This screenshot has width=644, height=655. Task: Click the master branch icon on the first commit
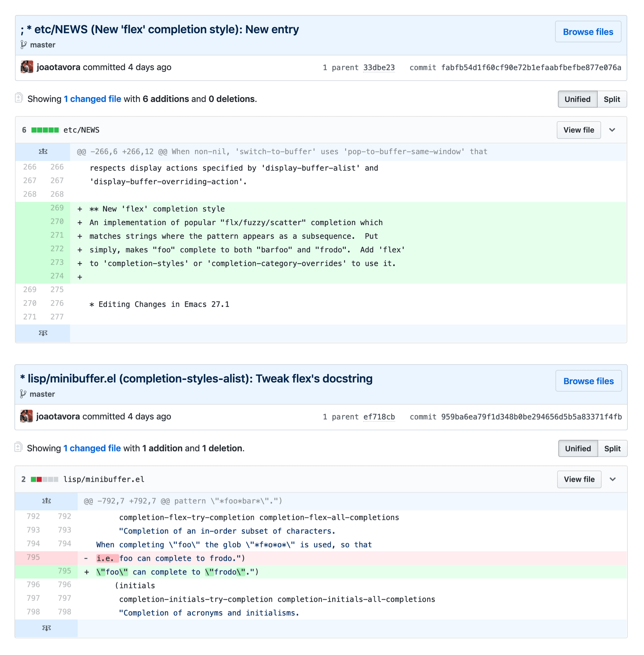(23, 45)
